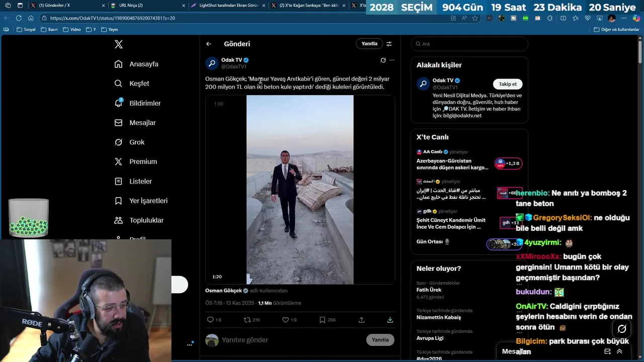Switch to the URL Ninja tab
The height and width of the screenshot is (362, 644).
point(148,6)
